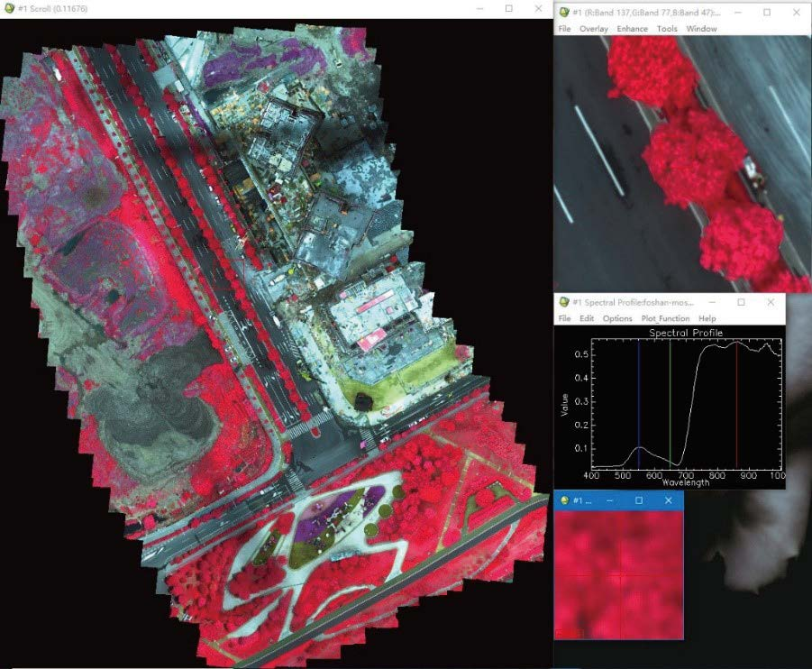The image size is (812, 669).
Task: Maximize the Spectral Profile window
Action: [x=741, y=302]
